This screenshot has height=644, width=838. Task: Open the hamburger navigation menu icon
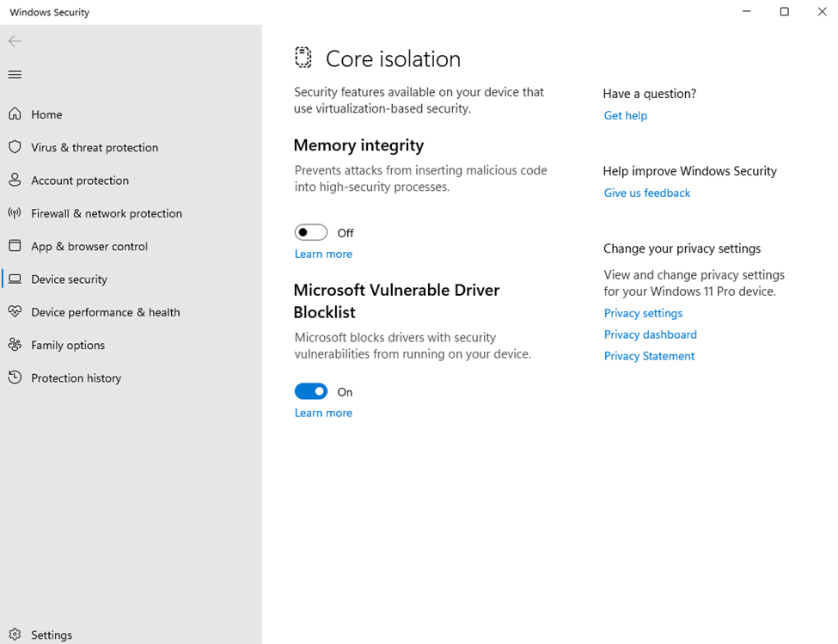coord(15,74)
